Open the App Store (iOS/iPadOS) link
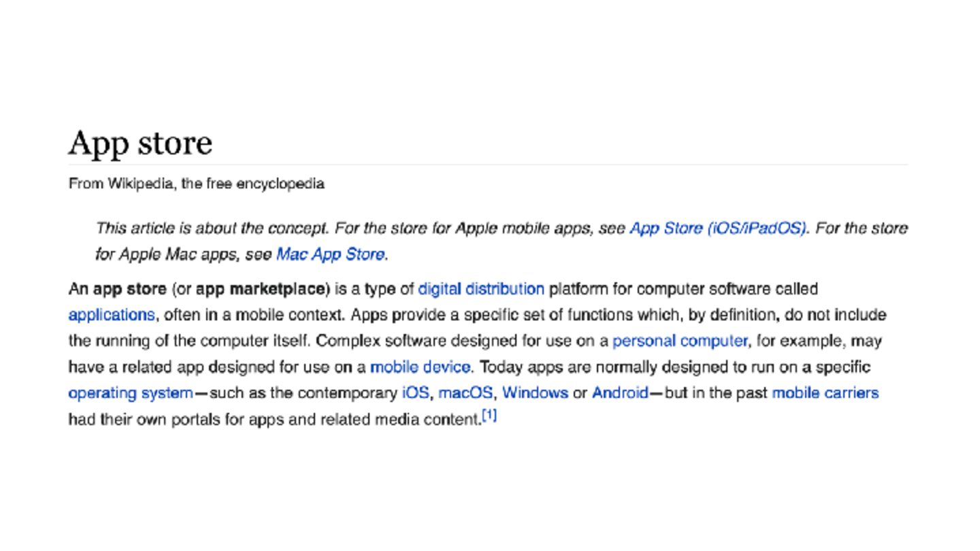The height and width of the screenshot is (551, 980). (x=718, y=229)
